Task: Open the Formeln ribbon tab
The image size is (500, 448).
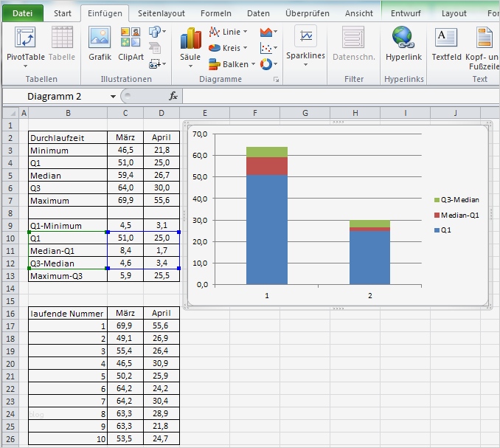Action: 215,13
